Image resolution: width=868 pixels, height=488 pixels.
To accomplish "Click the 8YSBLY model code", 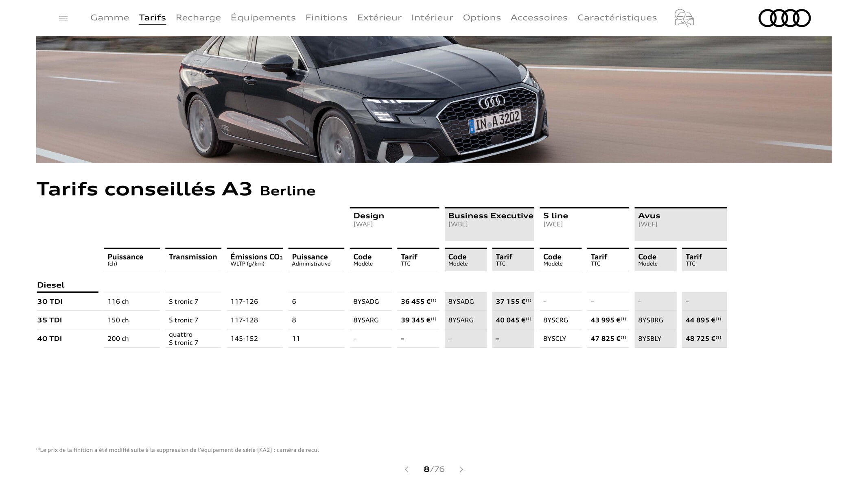I will click(650, 338).
